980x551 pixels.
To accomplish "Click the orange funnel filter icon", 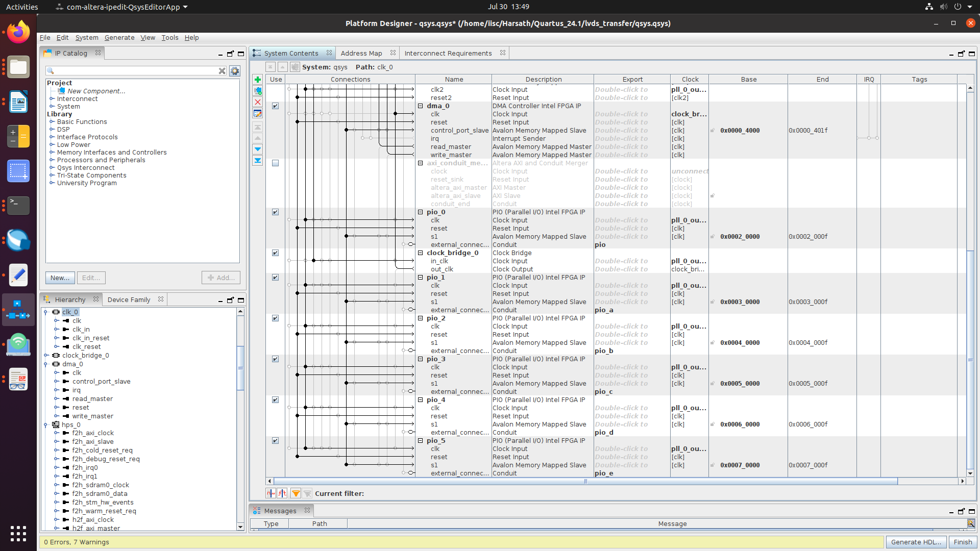I will click(296, 493).
